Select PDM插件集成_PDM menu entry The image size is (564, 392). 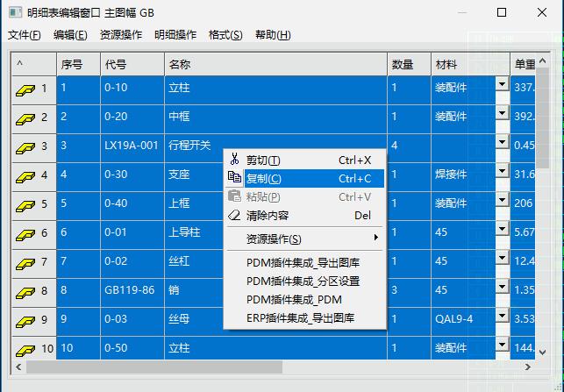coord(305,300)
